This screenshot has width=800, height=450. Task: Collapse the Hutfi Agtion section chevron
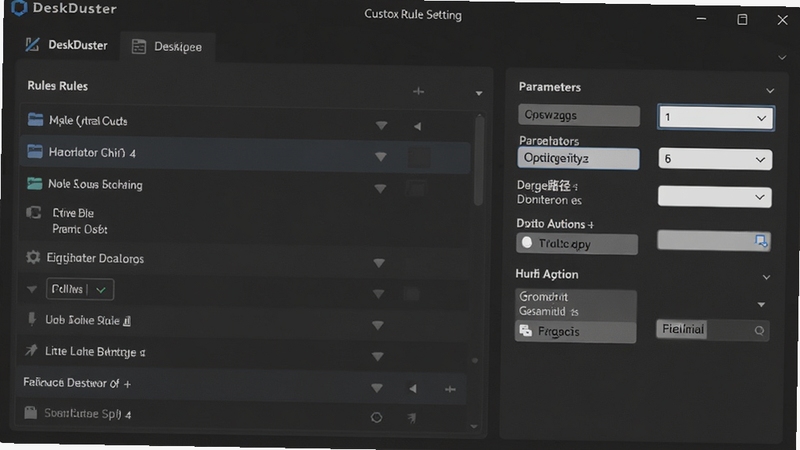[766, 278]
